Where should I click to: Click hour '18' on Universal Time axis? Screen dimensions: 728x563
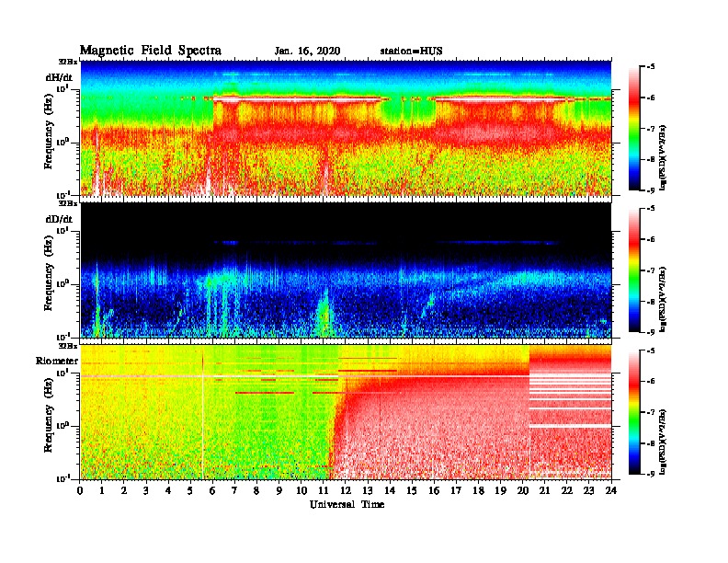tap(478, 490)
